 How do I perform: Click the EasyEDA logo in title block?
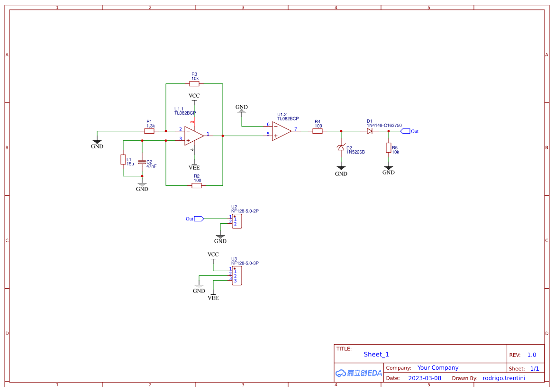click(x=359, y=373)
